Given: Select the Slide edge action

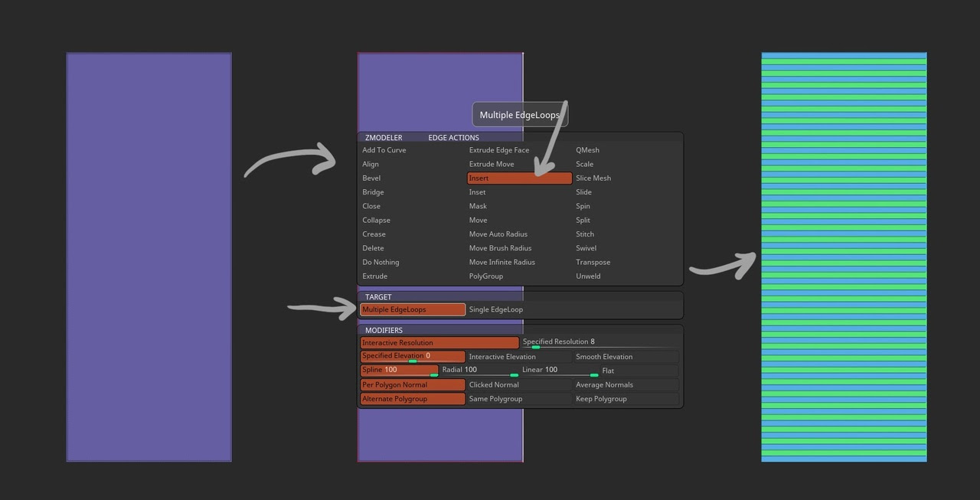Looking at the screenshot, I should 583,192.
